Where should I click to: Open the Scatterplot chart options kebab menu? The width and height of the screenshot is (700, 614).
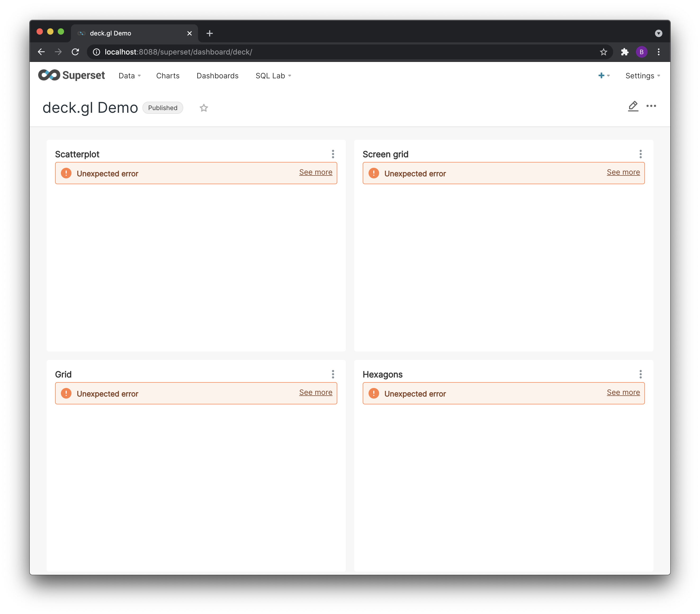(x=333, y=154)
